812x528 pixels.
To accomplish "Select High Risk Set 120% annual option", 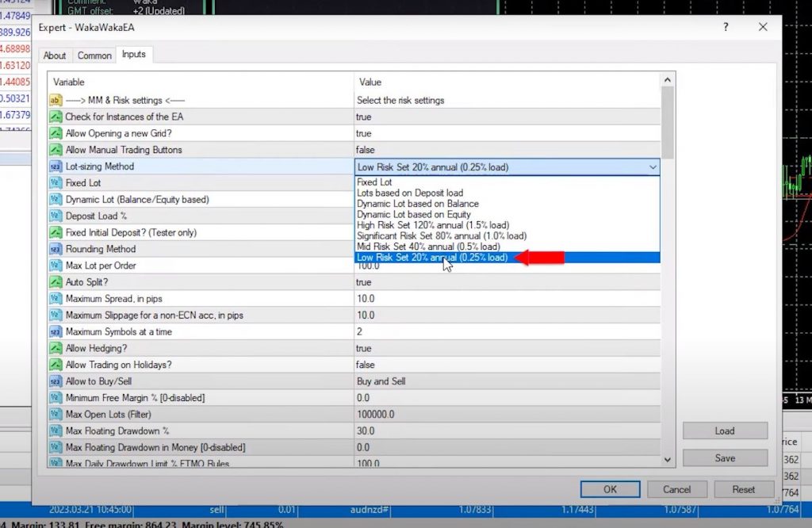I will [432, 225].
